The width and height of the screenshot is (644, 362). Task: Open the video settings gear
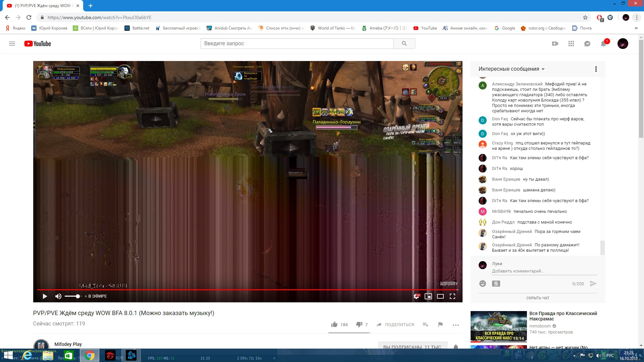coord(416,296)
